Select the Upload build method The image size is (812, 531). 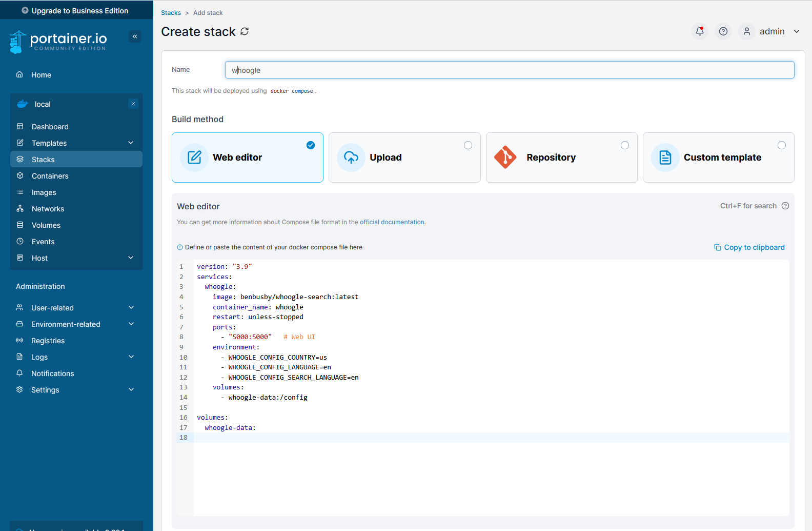click(x=404, y=158)
